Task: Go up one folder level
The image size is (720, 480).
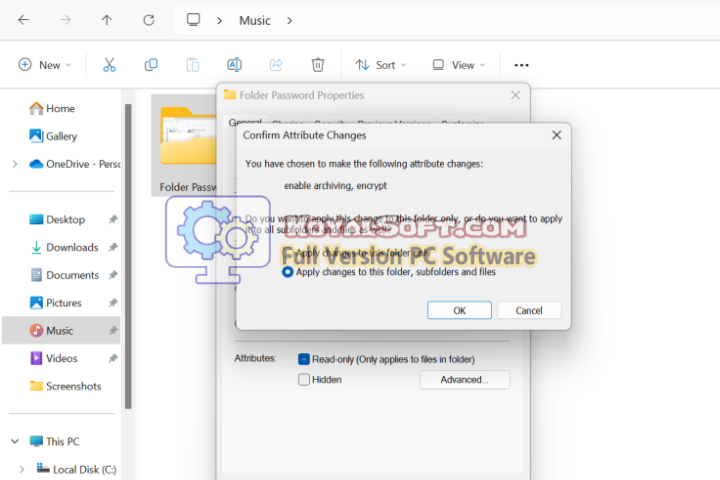Action: coord(107,20)
